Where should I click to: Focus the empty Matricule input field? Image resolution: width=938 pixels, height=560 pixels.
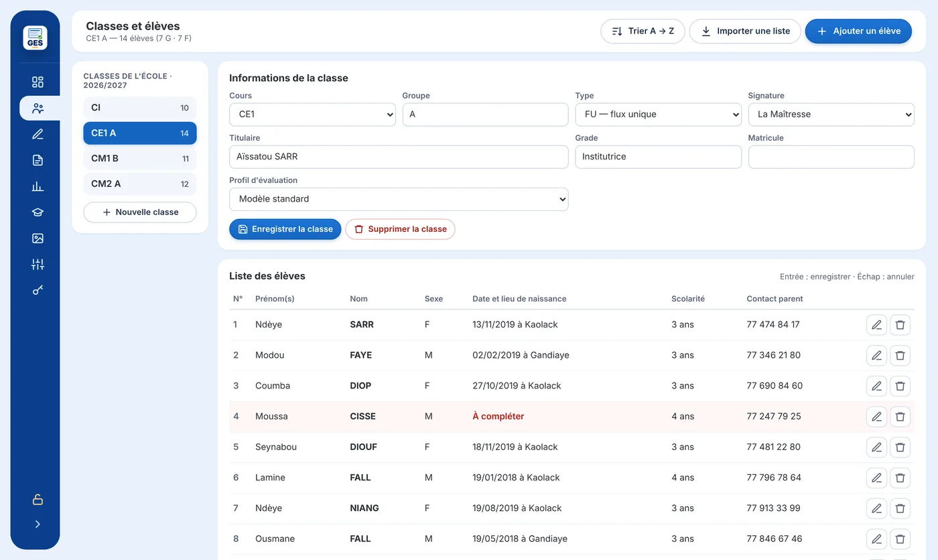831,157
